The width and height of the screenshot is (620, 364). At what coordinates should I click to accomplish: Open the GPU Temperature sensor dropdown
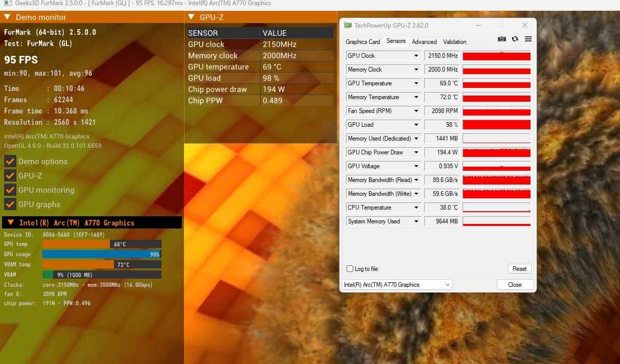[x=417, y=83]
